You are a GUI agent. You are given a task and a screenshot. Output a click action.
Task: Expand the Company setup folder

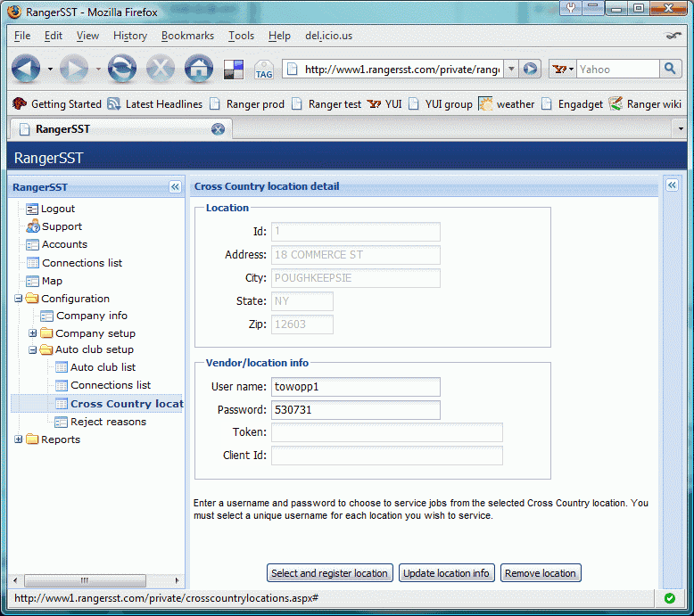click(33, 333)
